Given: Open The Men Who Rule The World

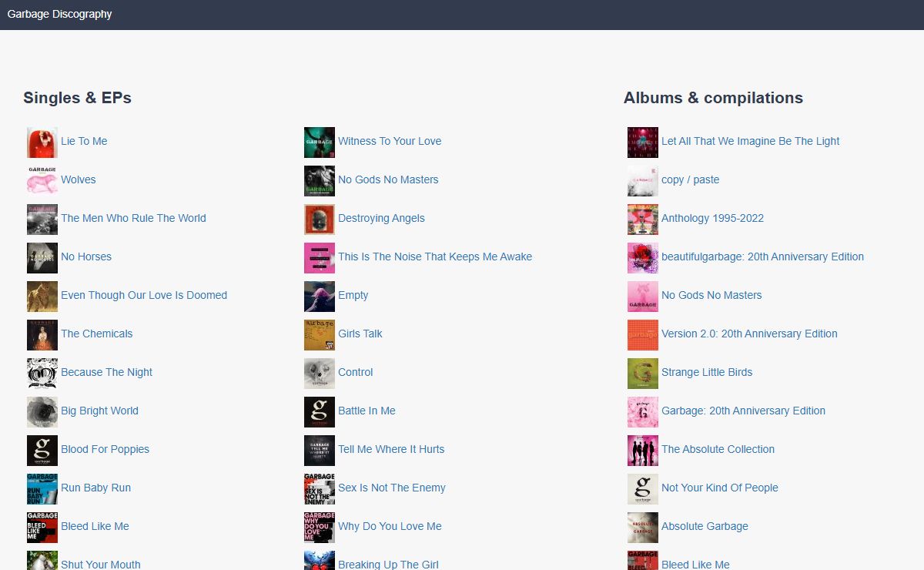Looking at the screenshot, I should coord(133,218).
